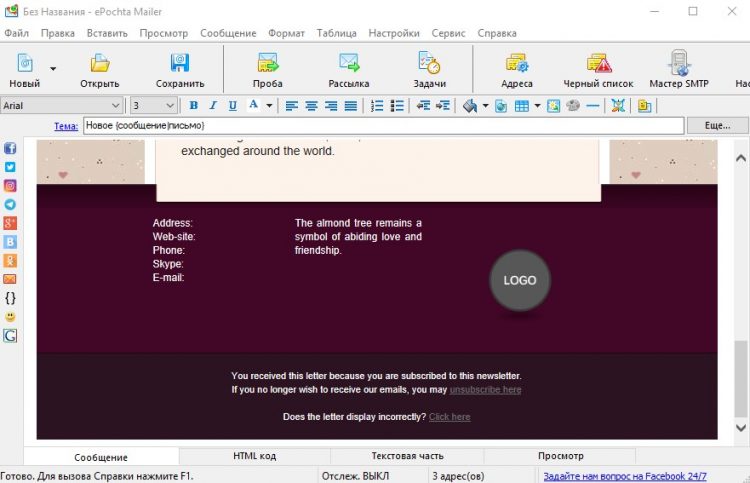Open the font size 3 dropdown
The height and width of the screenshot is (483, 750).
pyautogui.click(x=170, y=106)
